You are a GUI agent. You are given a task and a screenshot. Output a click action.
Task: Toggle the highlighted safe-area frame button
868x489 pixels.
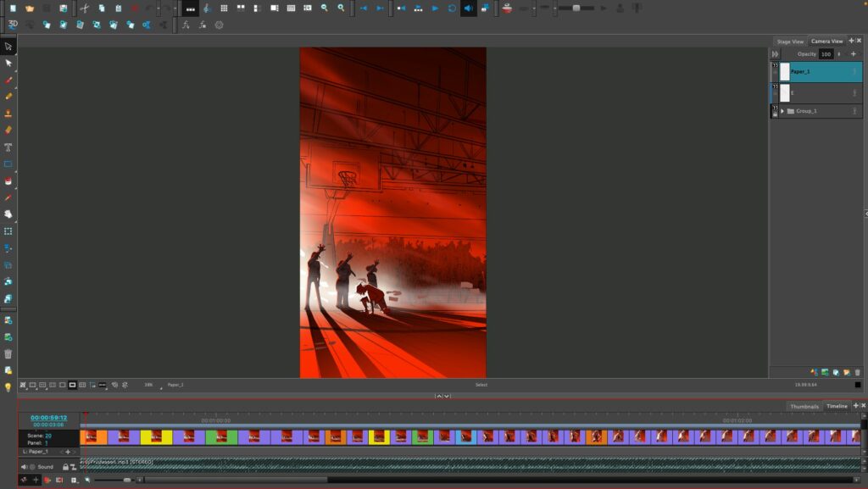pyautogui.click(x=73, y=385)
